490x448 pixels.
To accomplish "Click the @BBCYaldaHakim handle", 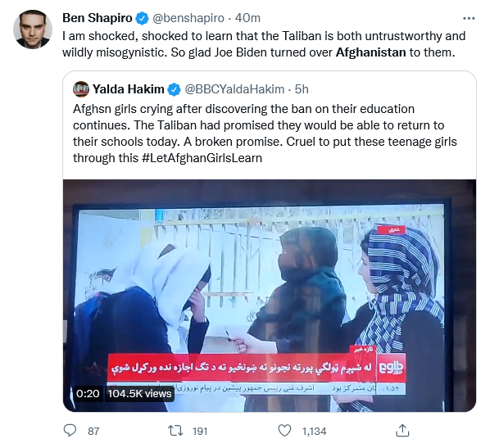I will tap(234, 89).
